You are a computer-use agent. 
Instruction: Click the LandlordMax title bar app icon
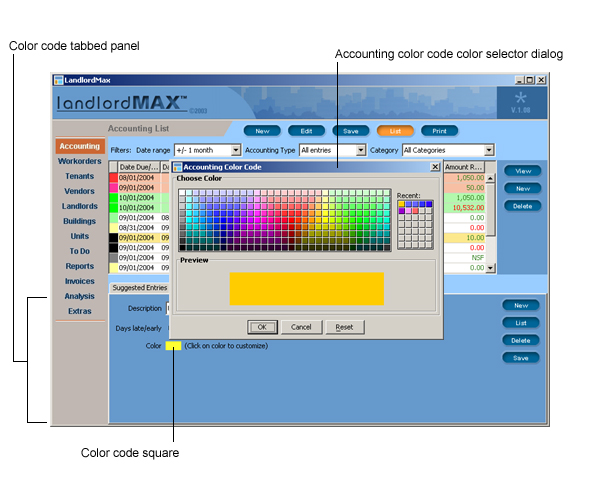pyautogui.click(x=59, y=80)
